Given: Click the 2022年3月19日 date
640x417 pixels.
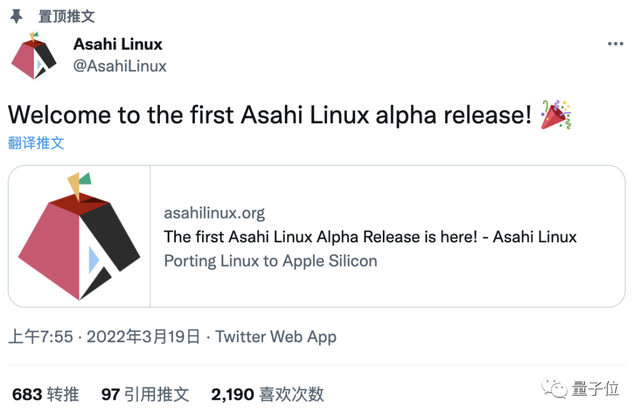Looking at the screenshot, I should [x=143, y=337].
